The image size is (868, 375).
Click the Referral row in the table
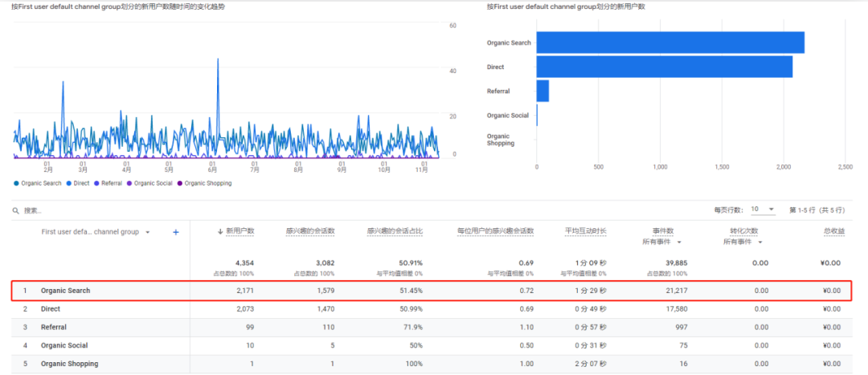[54, 327]
